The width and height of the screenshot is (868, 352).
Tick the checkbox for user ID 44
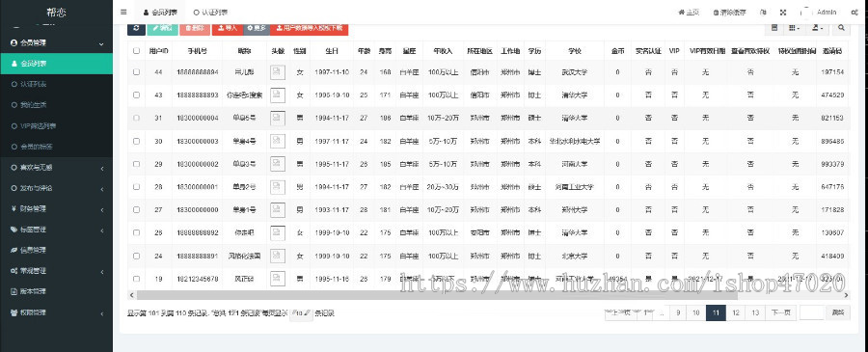pos(136,72)
